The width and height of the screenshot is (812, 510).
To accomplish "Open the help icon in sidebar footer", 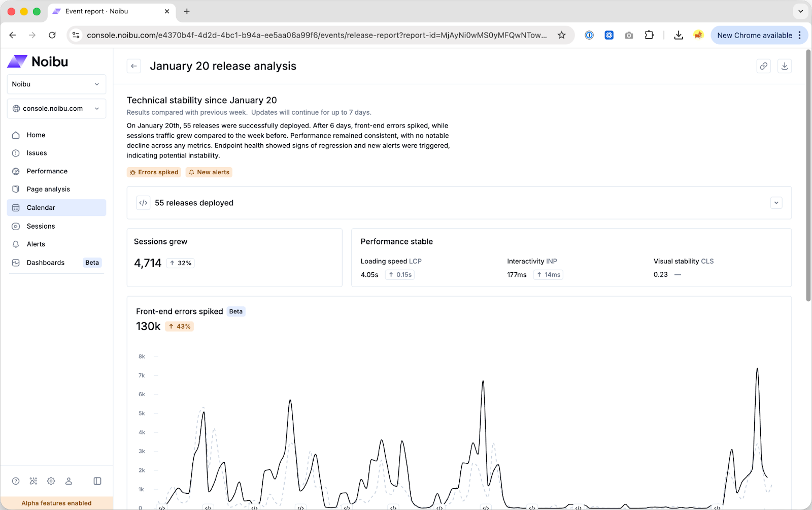I will coord(16,481).
